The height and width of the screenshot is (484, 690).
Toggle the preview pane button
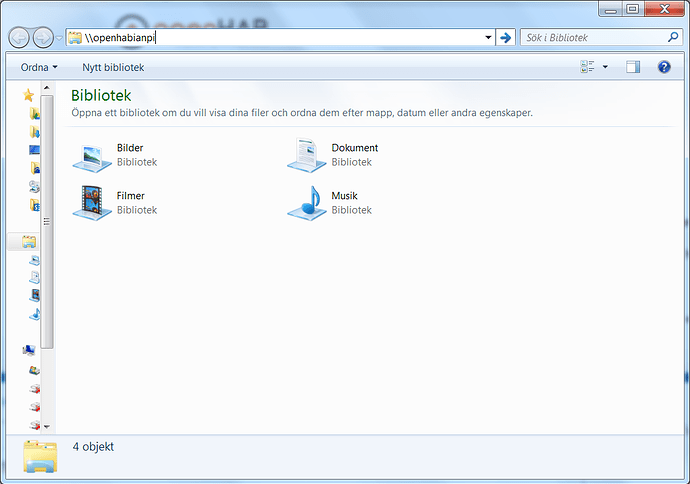632,67
